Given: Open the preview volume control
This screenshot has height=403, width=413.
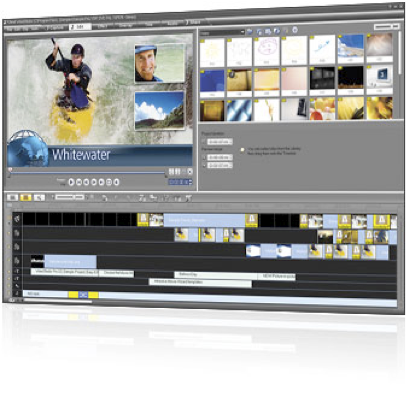Looking at the screenshot, I should (116, 182).
